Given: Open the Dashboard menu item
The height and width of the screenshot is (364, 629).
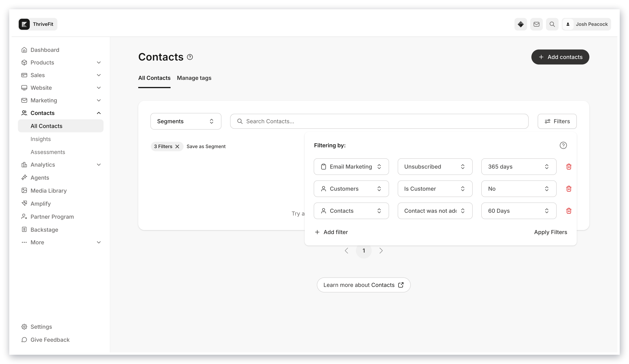Looking at the screenshot, I should (x=45, y=50).
